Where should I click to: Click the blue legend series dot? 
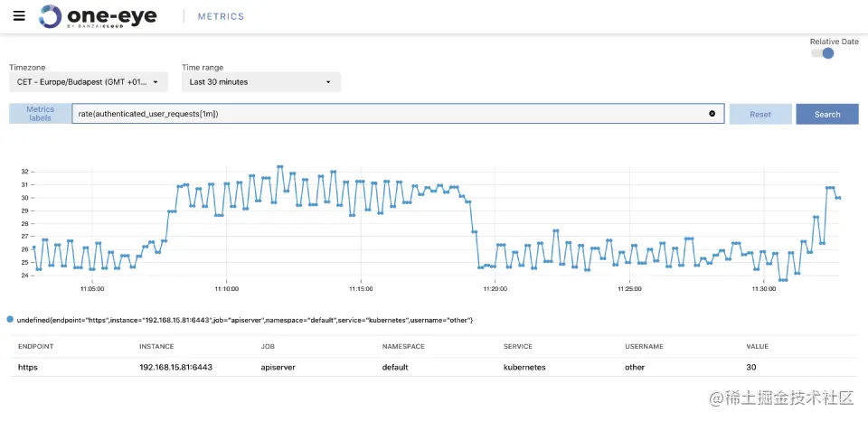(10, 320)
